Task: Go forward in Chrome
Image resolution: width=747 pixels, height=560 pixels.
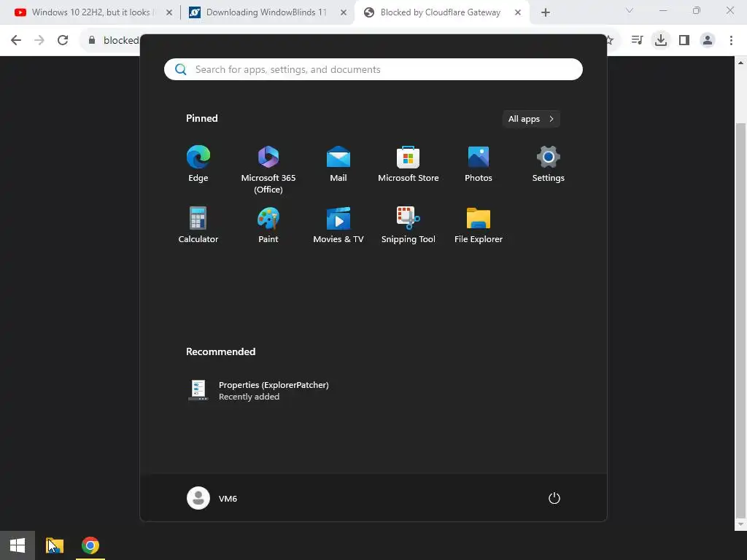Action: pyautogui.click(x=39, y=40)
